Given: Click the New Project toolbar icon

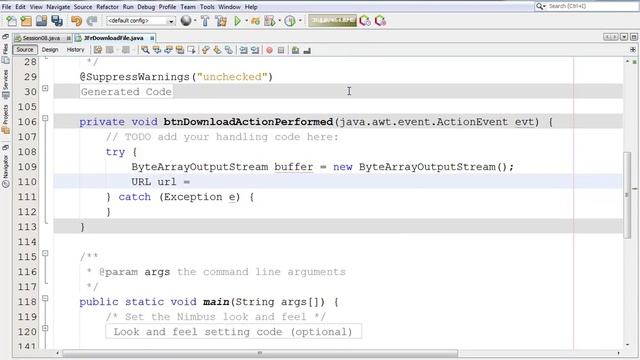Looking at the screenshot, I should coord(26,21).
